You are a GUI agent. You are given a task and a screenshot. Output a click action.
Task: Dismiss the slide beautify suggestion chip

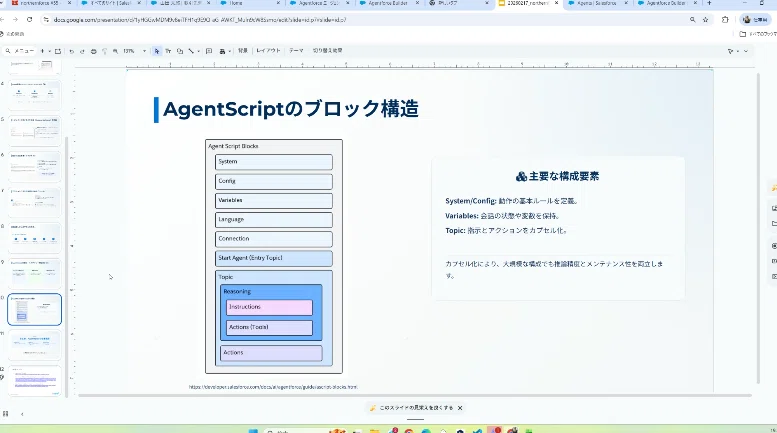[460, 408]
